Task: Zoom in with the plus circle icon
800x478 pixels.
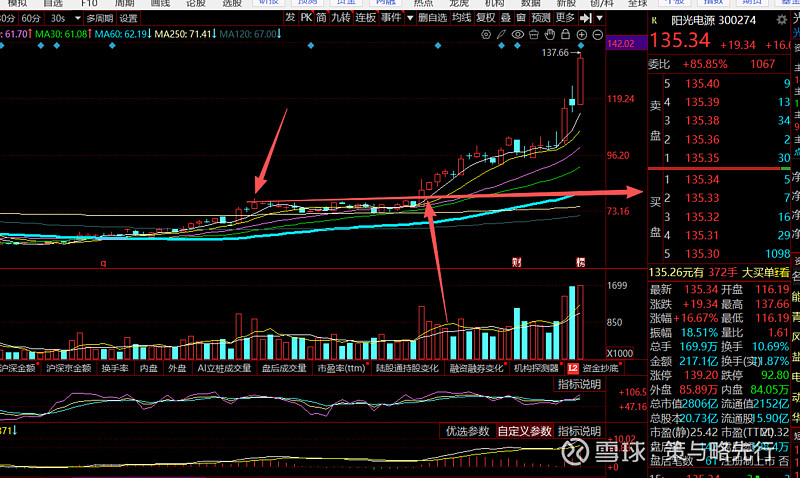Action: click(x=582, y=35)
